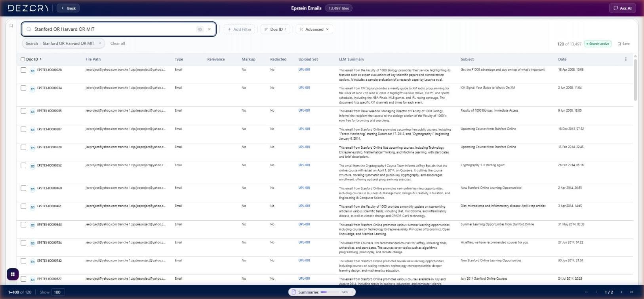Jump to the first results page
Viewport: 644px width, 299px height.
[x=586, y=292]
